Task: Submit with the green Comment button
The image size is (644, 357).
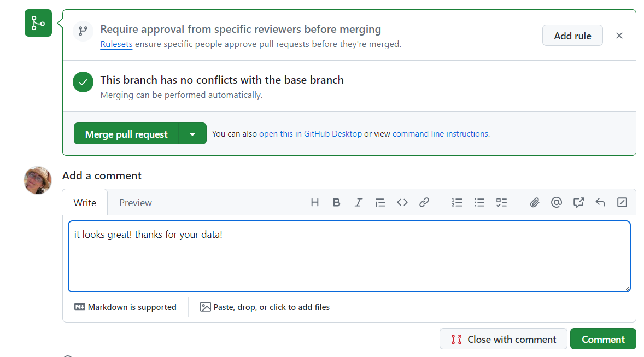Action: pos(603,340)
